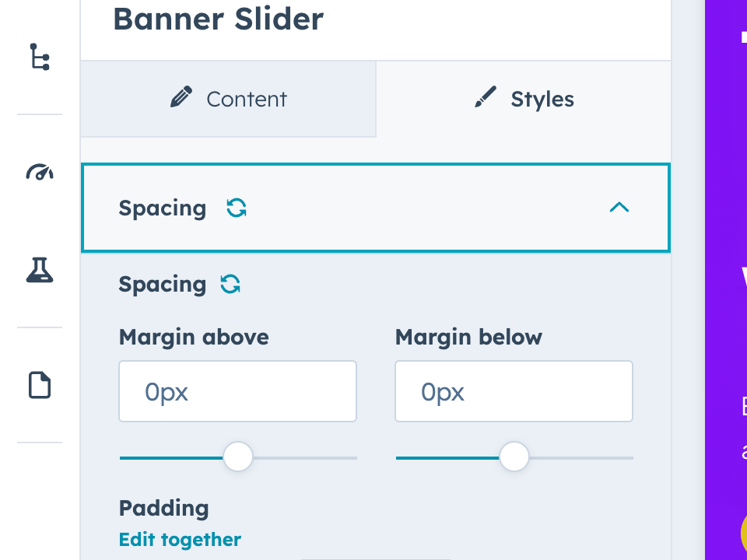747x560 pixels.
Task: Collapse the Spacing section with its chevron
Action: 619,208
